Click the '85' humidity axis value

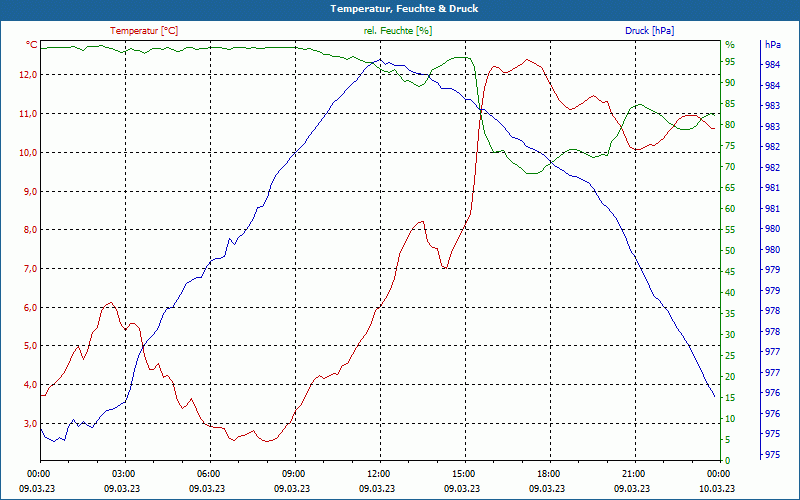click(730, 104)
